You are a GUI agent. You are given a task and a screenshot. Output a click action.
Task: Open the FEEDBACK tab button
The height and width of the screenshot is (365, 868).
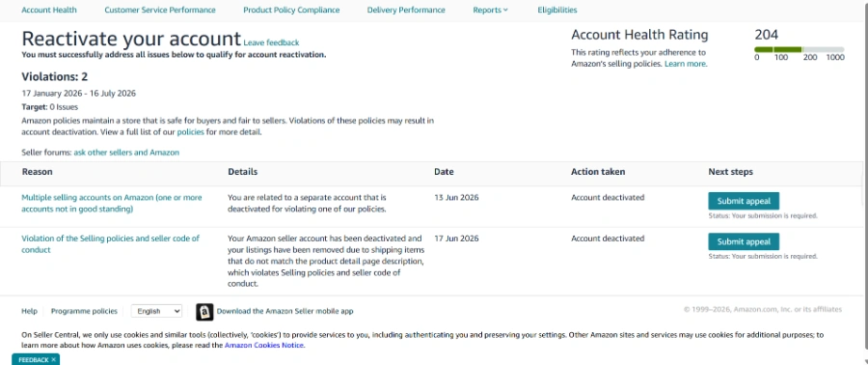pyautogui.click(x=33, y=360)
